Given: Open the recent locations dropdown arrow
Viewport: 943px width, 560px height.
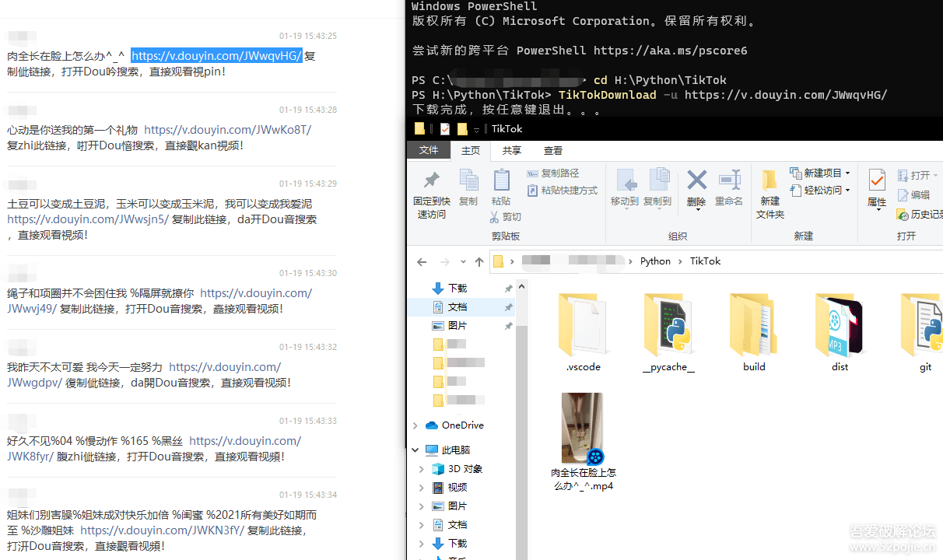Looking at the screenshot, I should click(x=463, y=262).
